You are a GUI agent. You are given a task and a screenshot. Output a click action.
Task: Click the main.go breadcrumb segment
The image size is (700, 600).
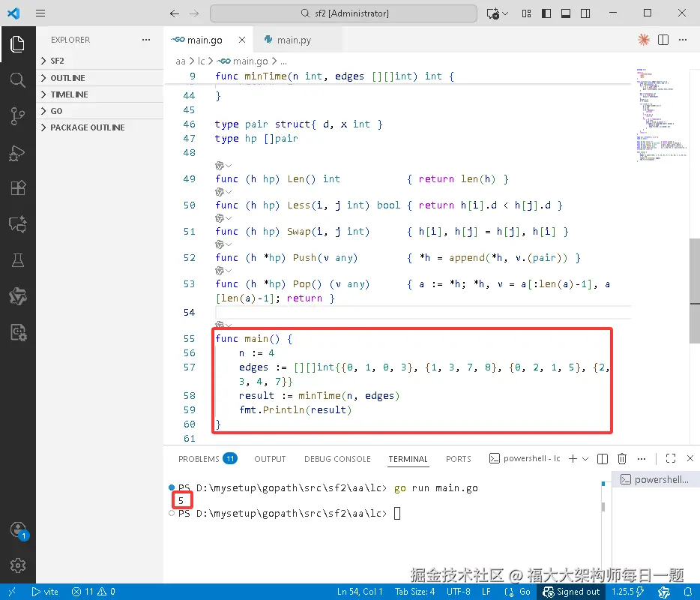[x=243, y=61]
